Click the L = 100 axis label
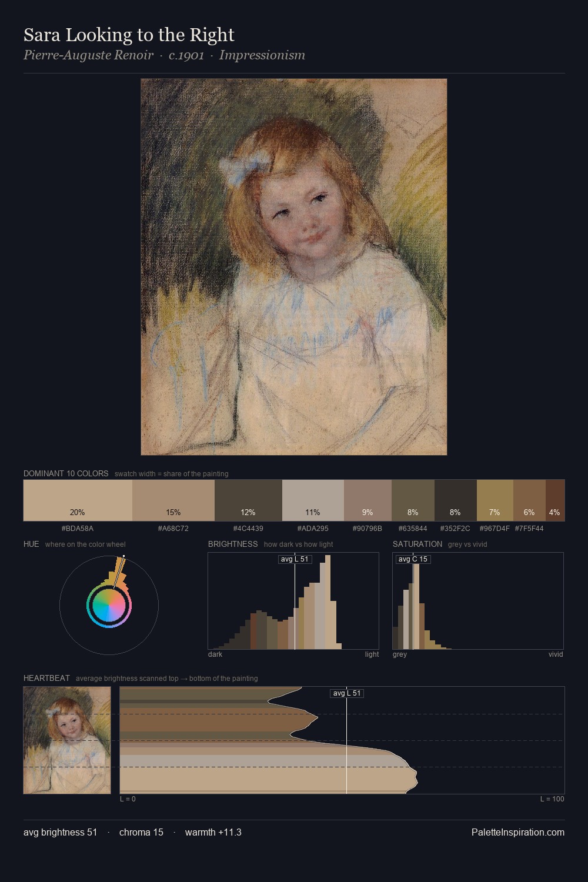 [x=552, y=799]
